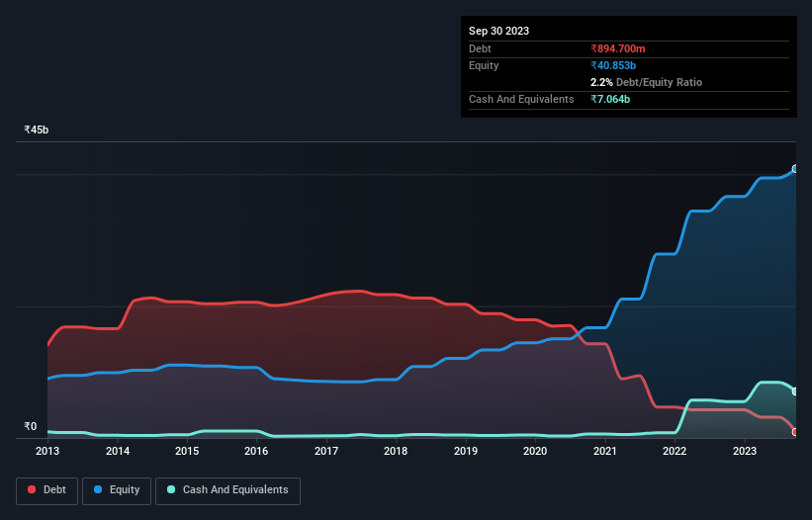Click the ₹0 y-axis label
Screen dimensions: 812x520
pos(31,426)
